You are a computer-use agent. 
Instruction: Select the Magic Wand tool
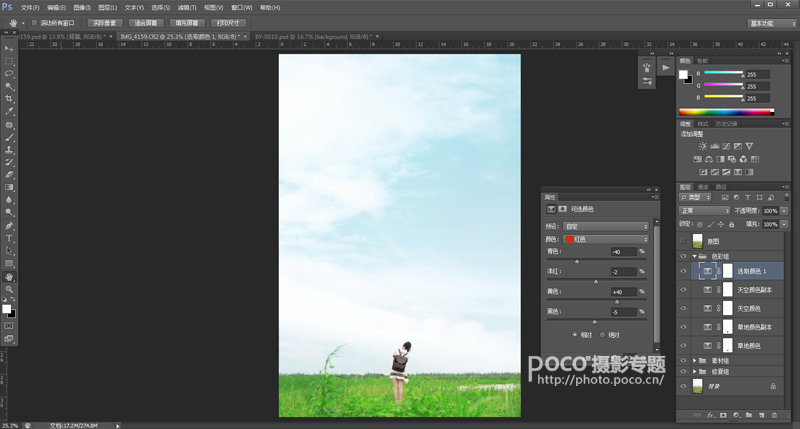click(9, 87)
